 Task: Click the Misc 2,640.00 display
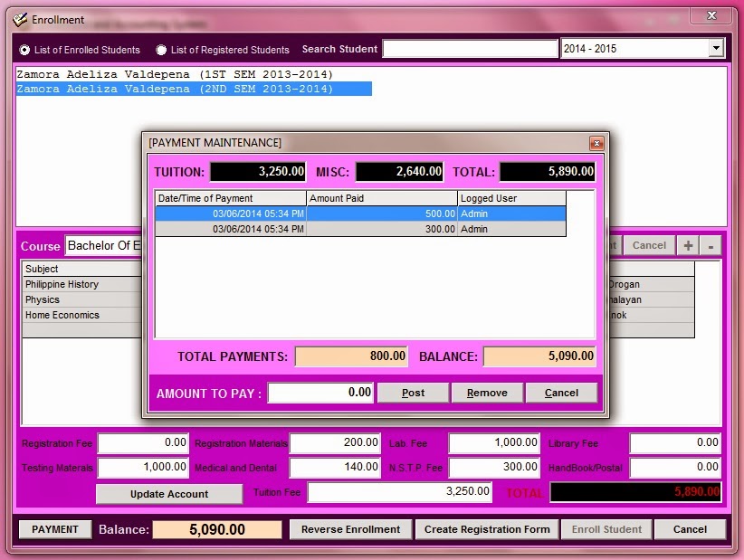point(399,172)
